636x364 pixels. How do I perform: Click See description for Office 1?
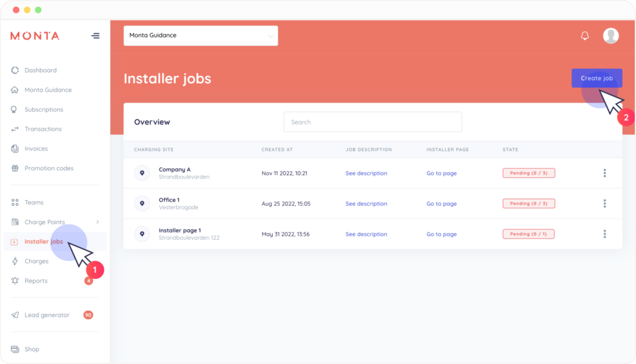coord(366,203)
